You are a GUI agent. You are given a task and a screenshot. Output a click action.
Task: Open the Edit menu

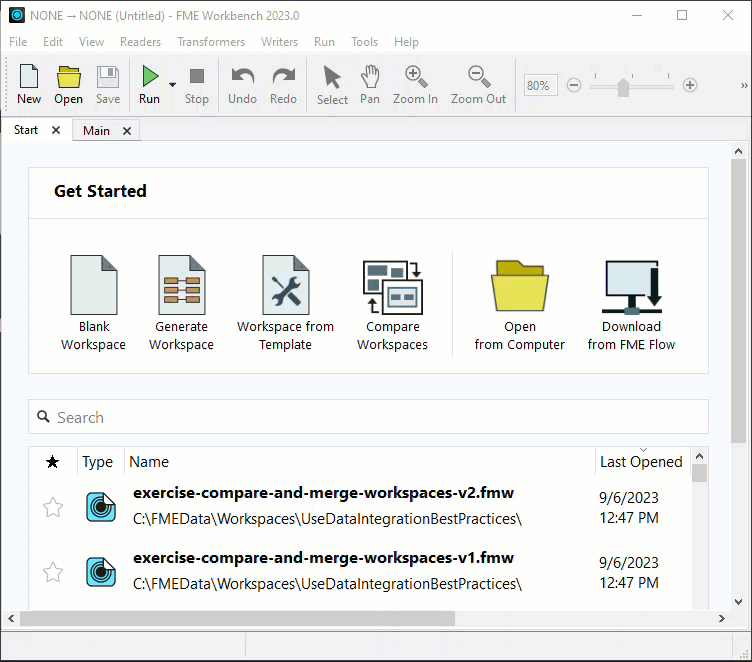tap(53, 42)
